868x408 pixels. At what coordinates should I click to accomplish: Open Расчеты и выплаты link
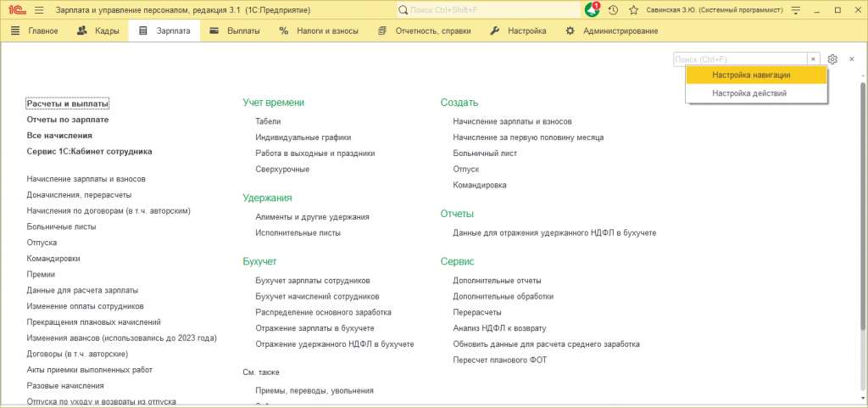[x=68, y=103]
